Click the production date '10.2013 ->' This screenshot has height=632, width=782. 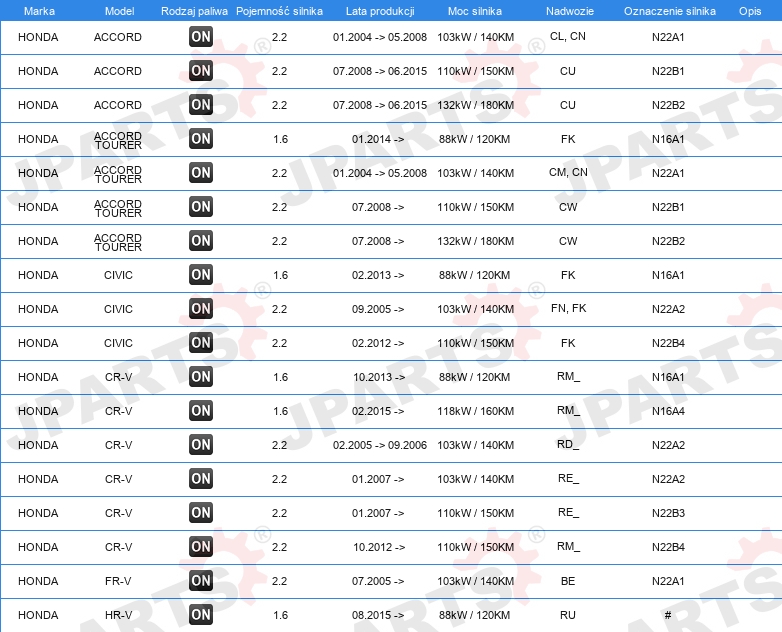[379, 377]
